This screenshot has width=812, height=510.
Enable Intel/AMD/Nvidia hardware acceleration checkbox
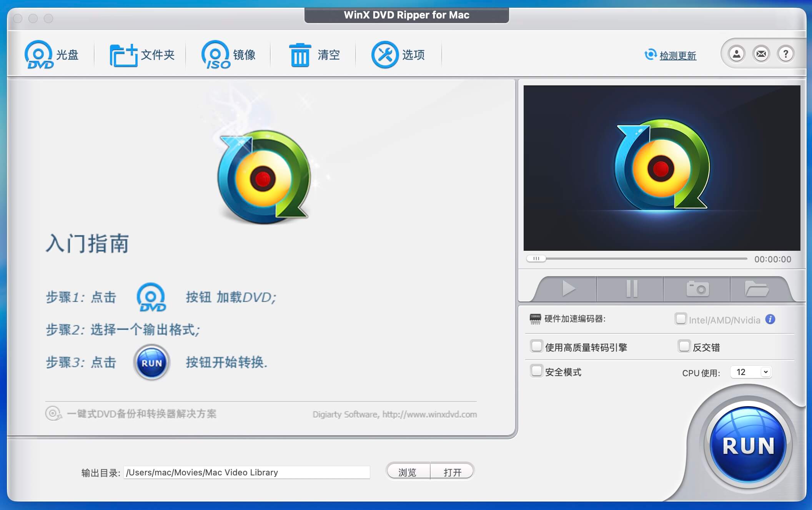(x=681, y=319)
